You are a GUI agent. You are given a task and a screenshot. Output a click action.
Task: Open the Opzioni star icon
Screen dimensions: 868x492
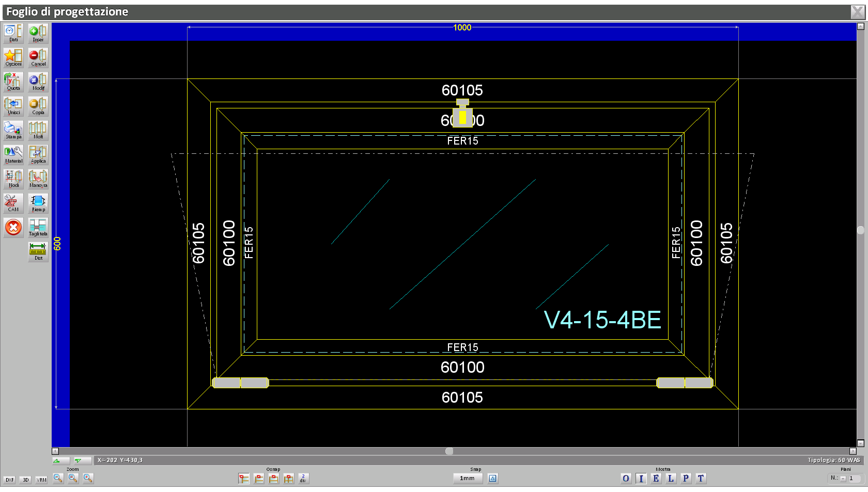tap(13, 58)
